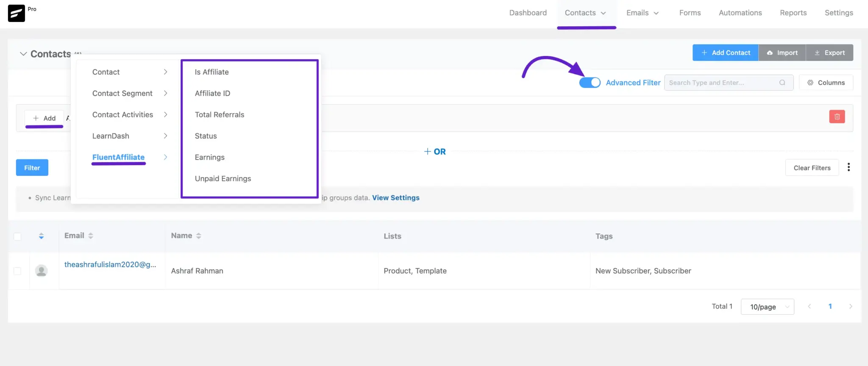Viewport: 868px width, 366px height.
Task: Collapse the Contacts section chevron
Action: [23, 54]
